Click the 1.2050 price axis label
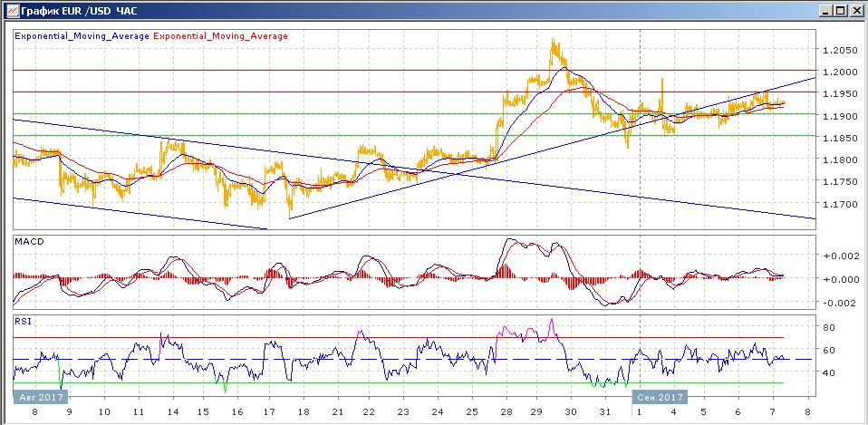 (838, 51)
